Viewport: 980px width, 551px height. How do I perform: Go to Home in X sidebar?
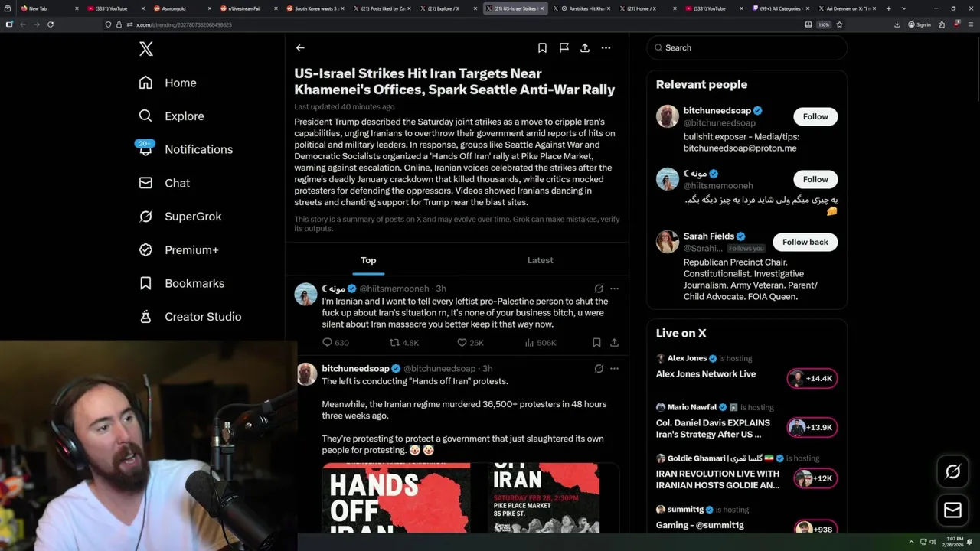click(x=168, y=83)
